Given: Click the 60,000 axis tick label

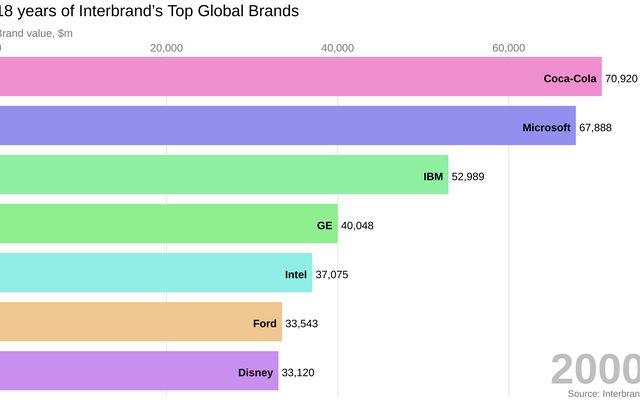Looking at the screenshot, I should tap(509, 48).
